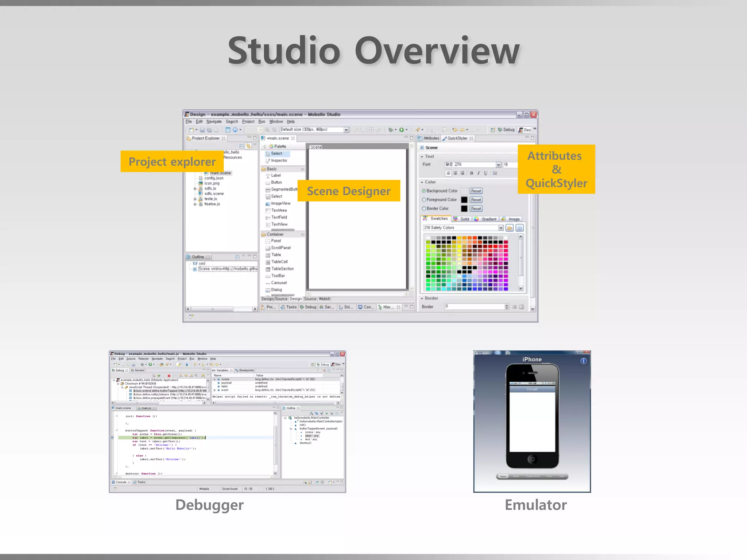
Task: Collapse the Color section in QuickStyler
Action: [422, 182]
